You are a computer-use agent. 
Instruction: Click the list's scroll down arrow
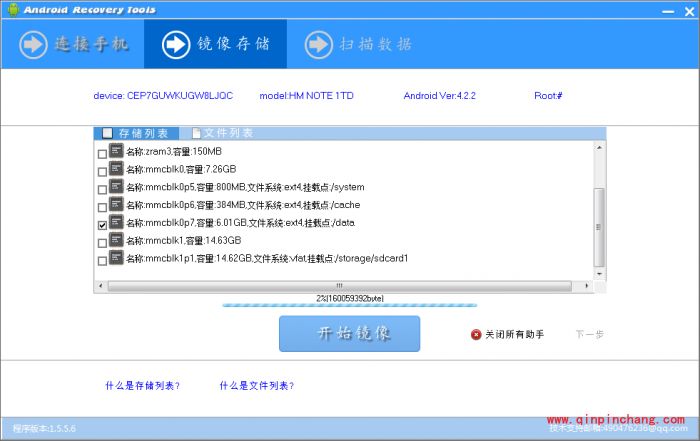(599, 271)
